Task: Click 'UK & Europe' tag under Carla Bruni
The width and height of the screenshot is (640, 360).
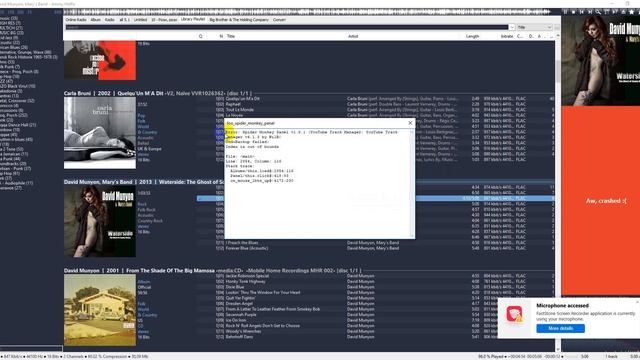Action: click(x=149, y=149)
